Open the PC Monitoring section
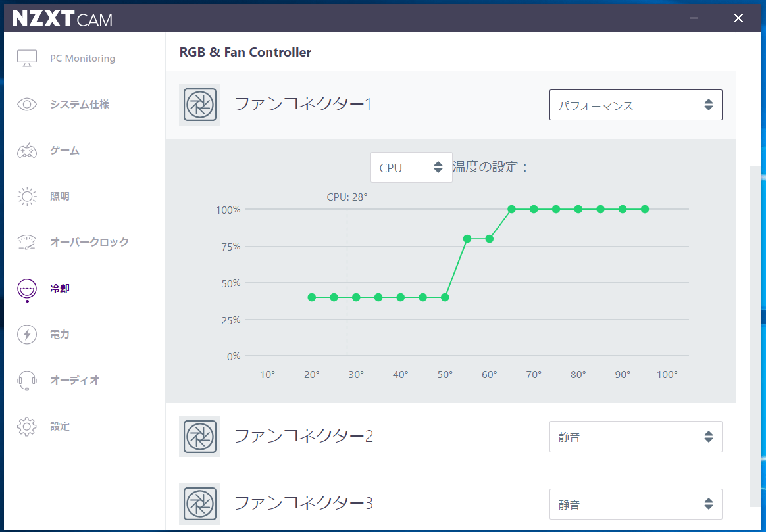Image resolution: width=766 pixels, height=532 pixels. coord(82,58)
